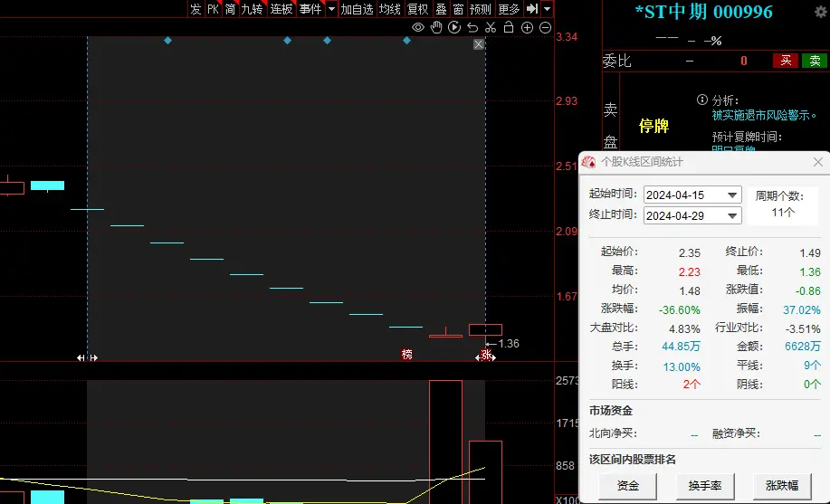Zoom out with the minus circle icon
This screenshot has width=830, height=504.
(x=545, y=28)
